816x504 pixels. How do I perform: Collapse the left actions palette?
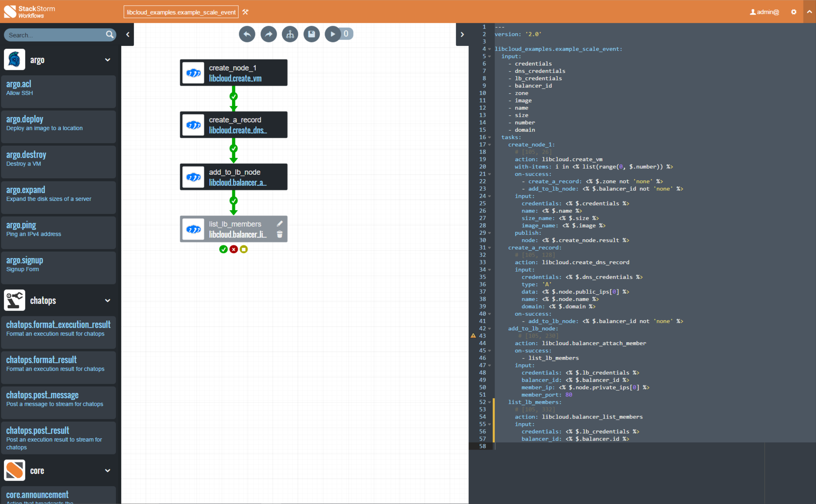(128, 34)
